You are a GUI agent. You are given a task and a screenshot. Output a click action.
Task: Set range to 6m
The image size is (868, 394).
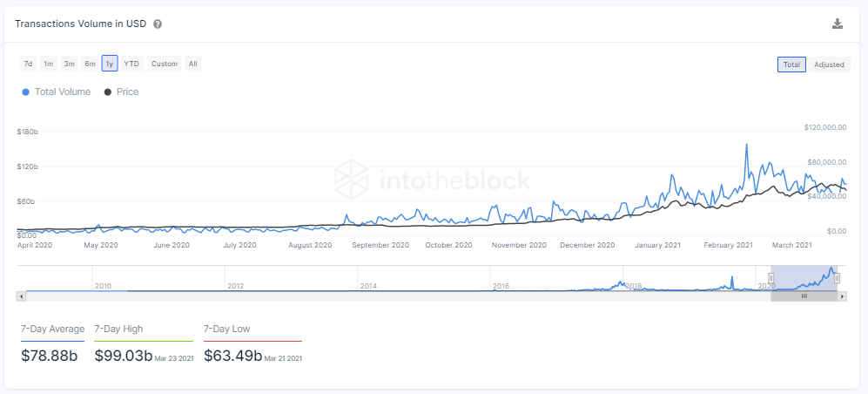pos(90,64)
